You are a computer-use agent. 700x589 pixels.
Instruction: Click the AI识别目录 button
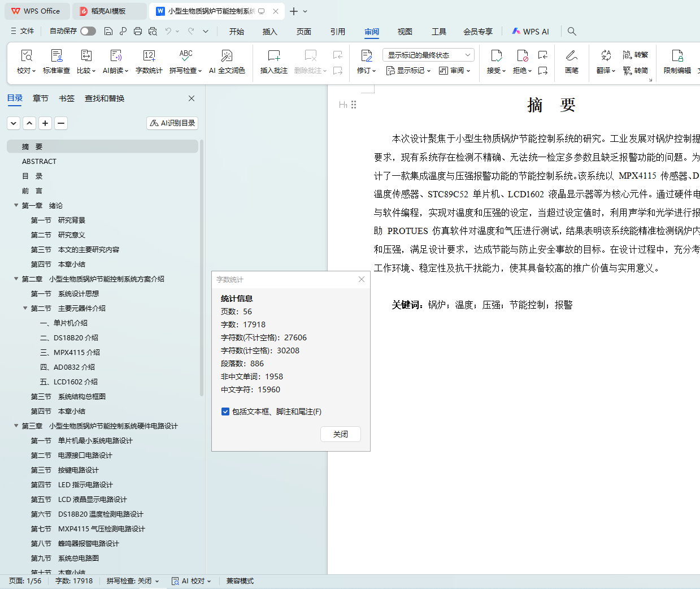click(172, 123)
